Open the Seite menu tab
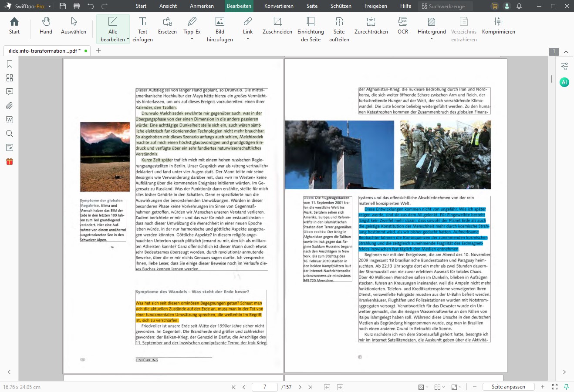Screen dimensions: 574x392 [x=312, y=6]
